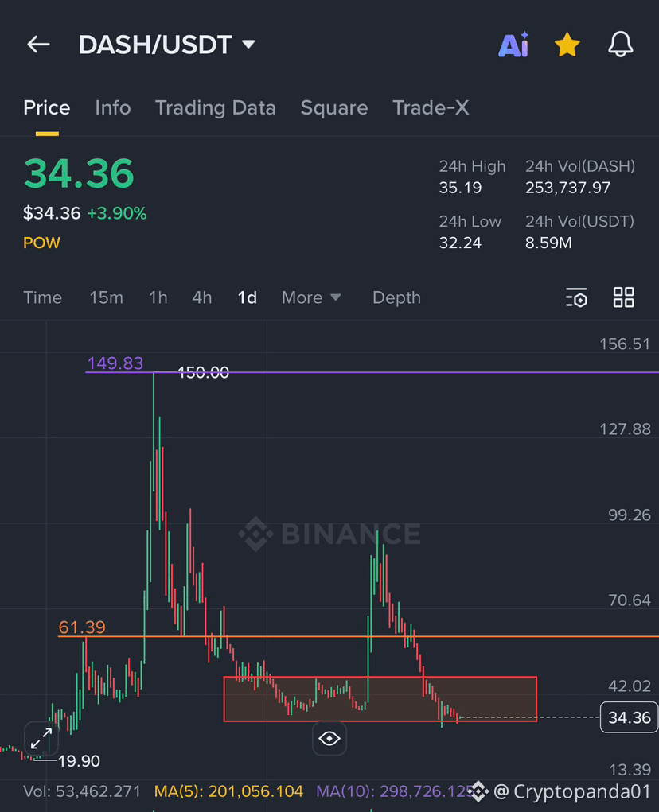Toggle chart drawings visibility eye icon
659x812 pixels.
(x=329, y=739)
